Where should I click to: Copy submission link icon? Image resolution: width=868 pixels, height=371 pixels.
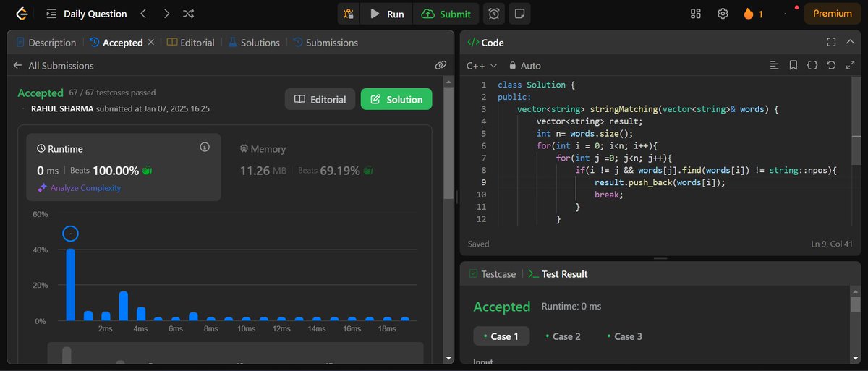[441, 65]
